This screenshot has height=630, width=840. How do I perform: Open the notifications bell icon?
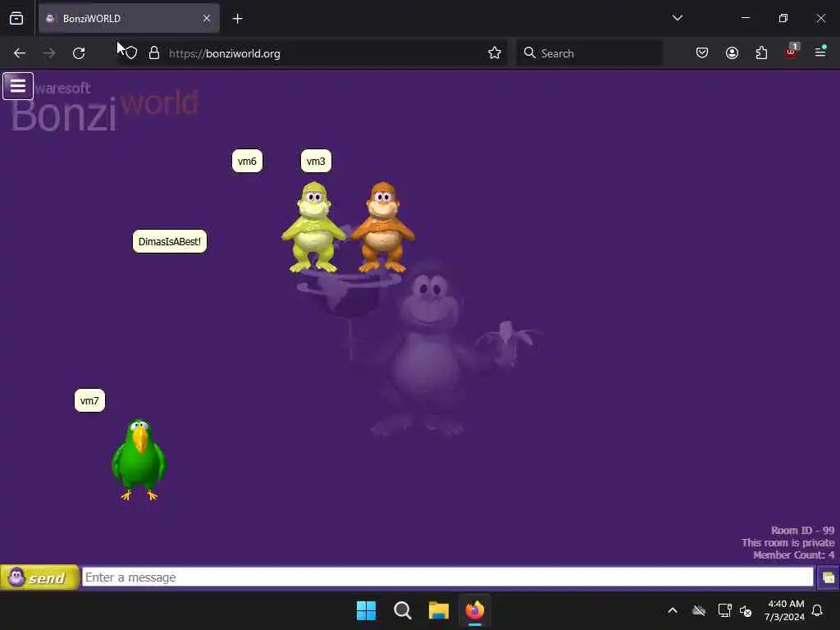point(818,610)
